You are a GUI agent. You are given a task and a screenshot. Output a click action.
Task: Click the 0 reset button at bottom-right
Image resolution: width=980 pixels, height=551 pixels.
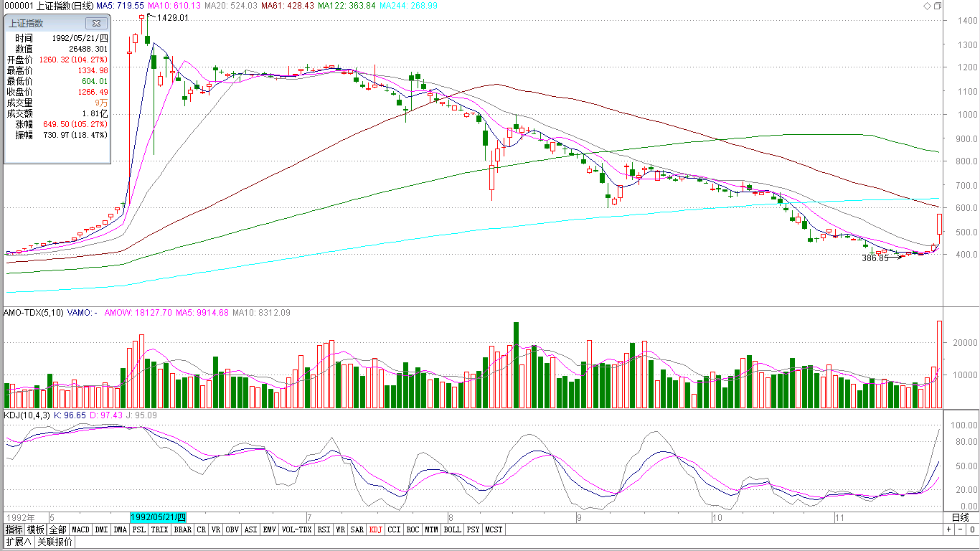(x=971, y=529)
